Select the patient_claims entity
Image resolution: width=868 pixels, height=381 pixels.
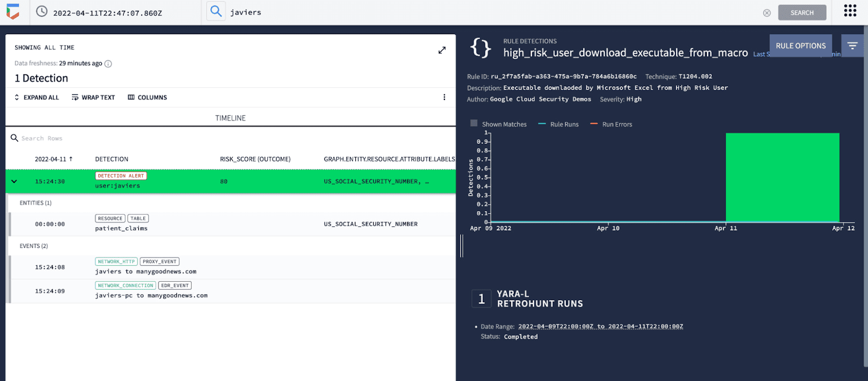(121, 228)
